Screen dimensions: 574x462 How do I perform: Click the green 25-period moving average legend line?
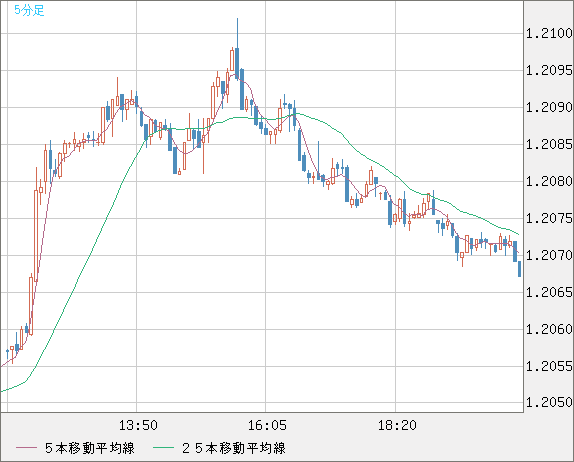pos(163,448)
